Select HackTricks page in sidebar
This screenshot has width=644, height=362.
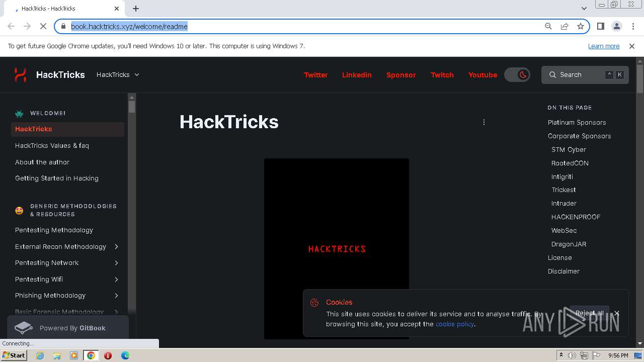click(67, 129)
